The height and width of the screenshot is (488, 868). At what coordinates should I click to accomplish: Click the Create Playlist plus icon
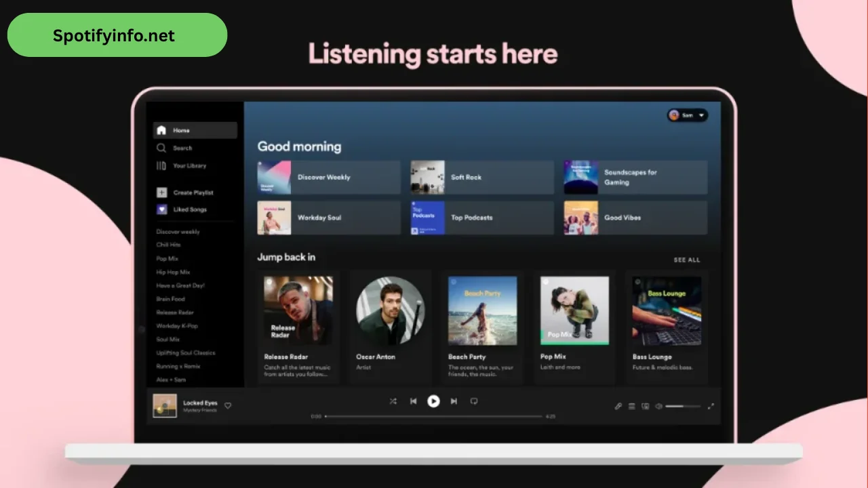tap(161, 192)
